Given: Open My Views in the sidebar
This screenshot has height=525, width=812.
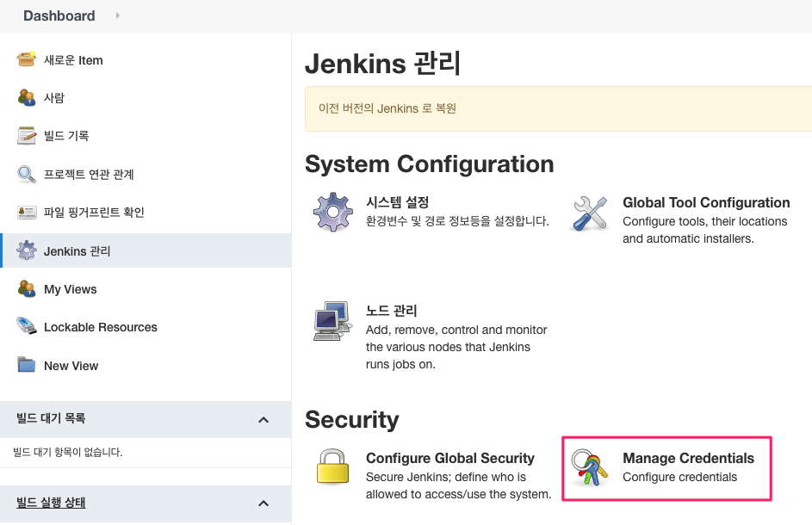Looking at the screenshot, I should tap(70, 289).
